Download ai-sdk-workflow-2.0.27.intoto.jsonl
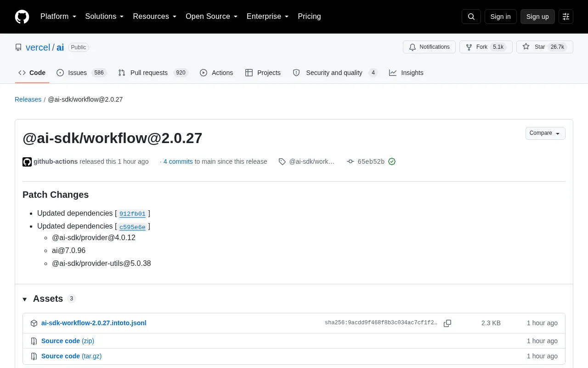Screen dimensions: 588x368 pos(94,323)
